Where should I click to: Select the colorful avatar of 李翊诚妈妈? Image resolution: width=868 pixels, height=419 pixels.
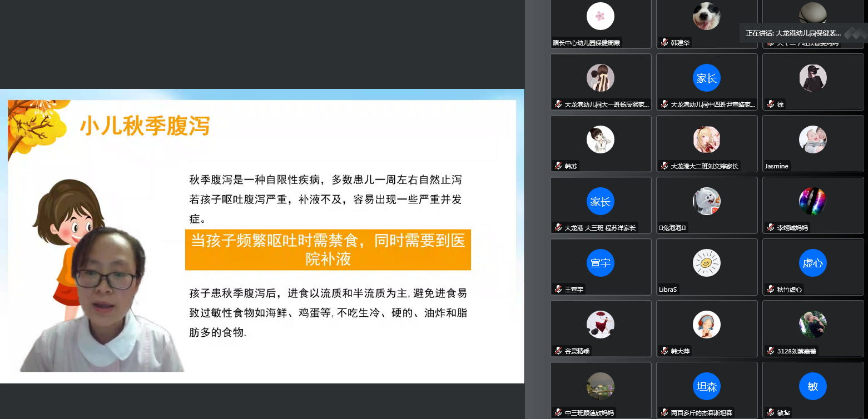point(813,201)
